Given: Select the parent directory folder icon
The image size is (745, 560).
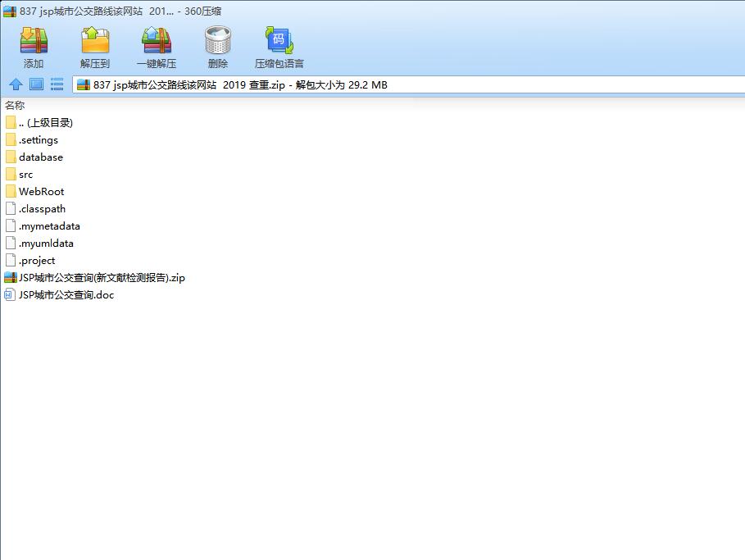Looking at the screenshot, I should [11, 123].
